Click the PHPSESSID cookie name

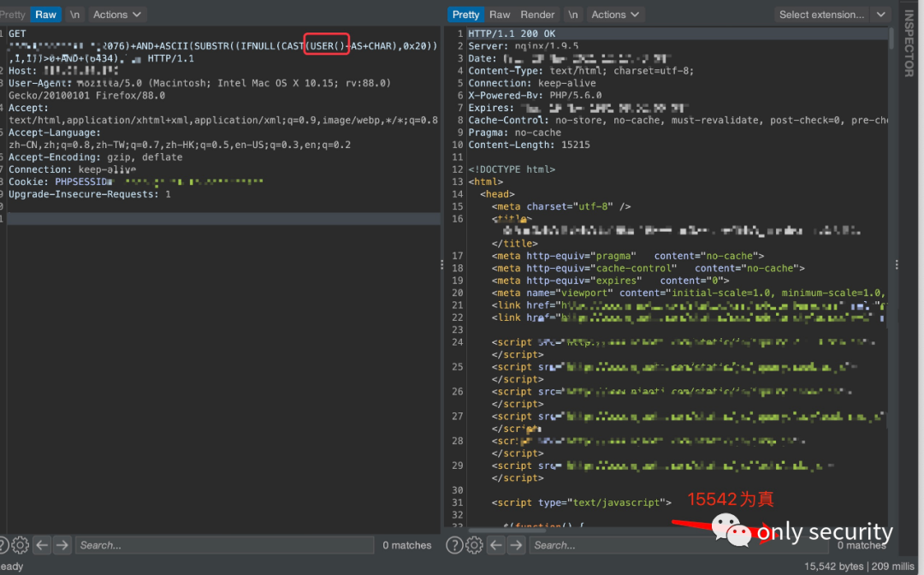80,182
